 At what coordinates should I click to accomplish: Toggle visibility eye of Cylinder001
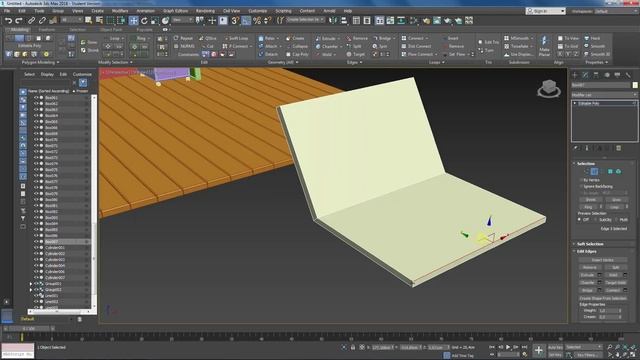(x=36, y=248)
